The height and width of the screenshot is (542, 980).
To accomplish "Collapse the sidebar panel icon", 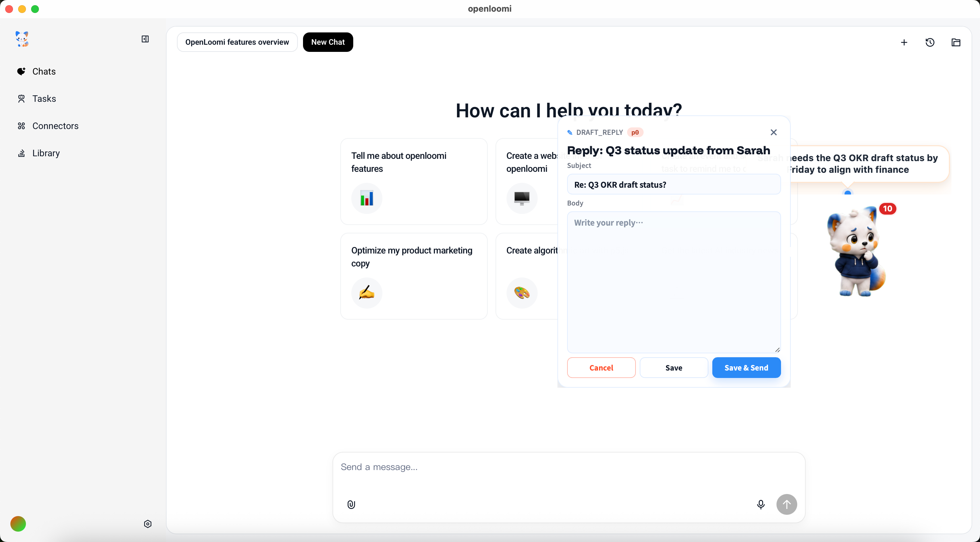I will pos(145,39).
